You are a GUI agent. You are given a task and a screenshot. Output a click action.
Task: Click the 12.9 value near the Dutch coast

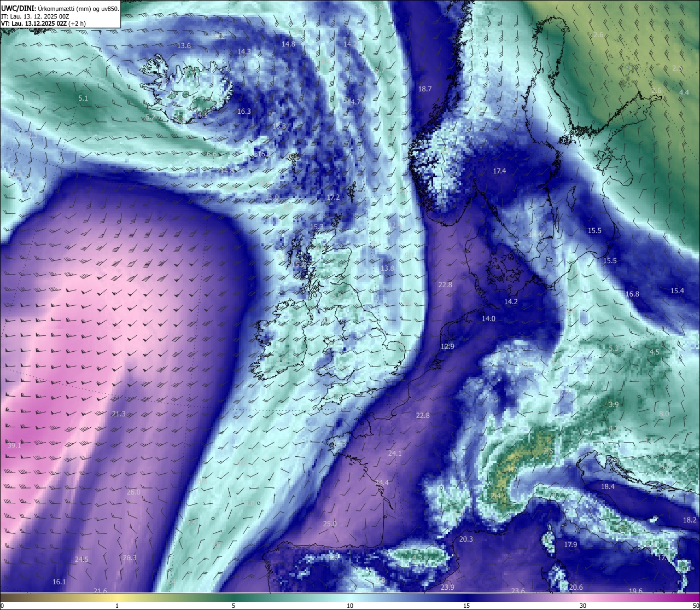click(x=447, y=347)
